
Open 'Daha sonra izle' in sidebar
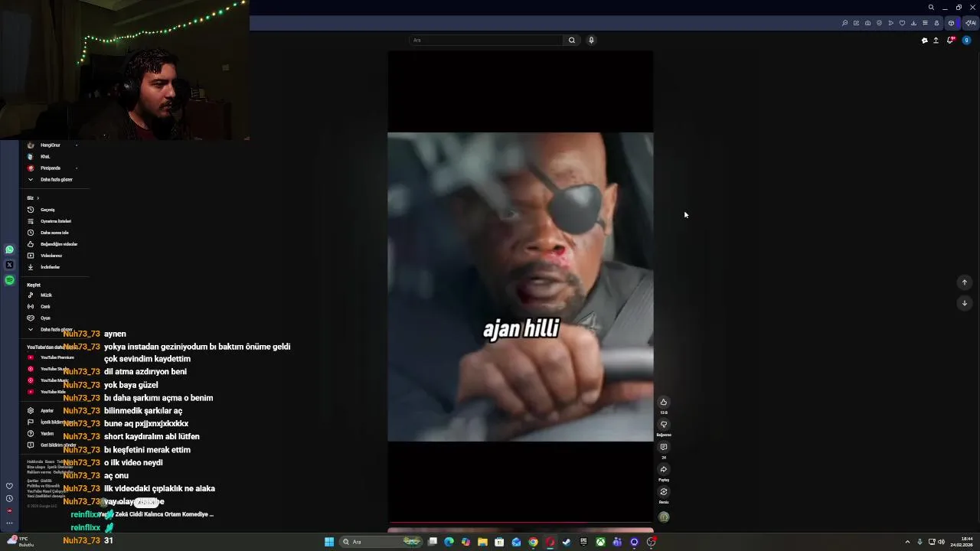pos(54,233)
